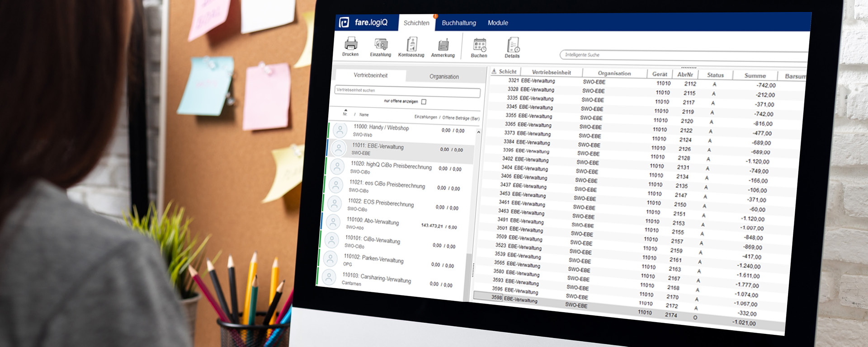Viewport: 868px width, 347px height.
Task: Focus the Vertriebseinheit suchen search box
Action: click(x=407, y=91)
